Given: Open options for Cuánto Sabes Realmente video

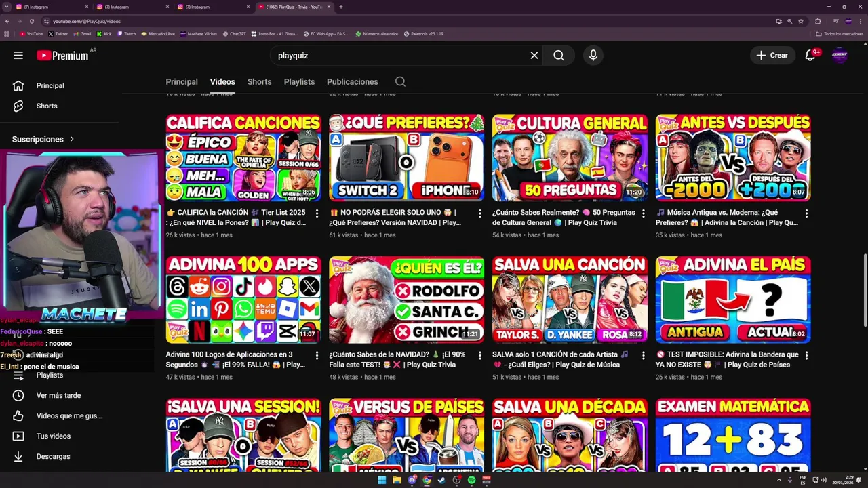Looking at the screenshot, I should [x=643, y=213].
